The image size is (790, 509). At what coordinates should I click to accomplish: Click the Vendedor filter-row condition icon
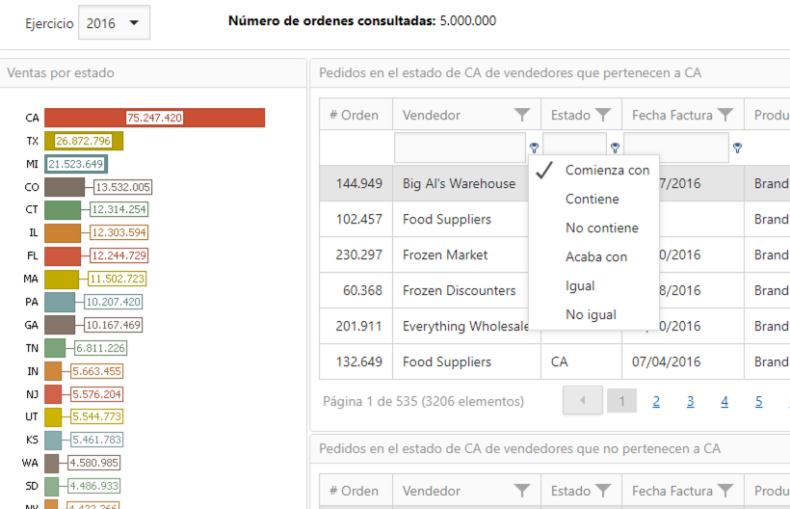click(x=534, y=147)
